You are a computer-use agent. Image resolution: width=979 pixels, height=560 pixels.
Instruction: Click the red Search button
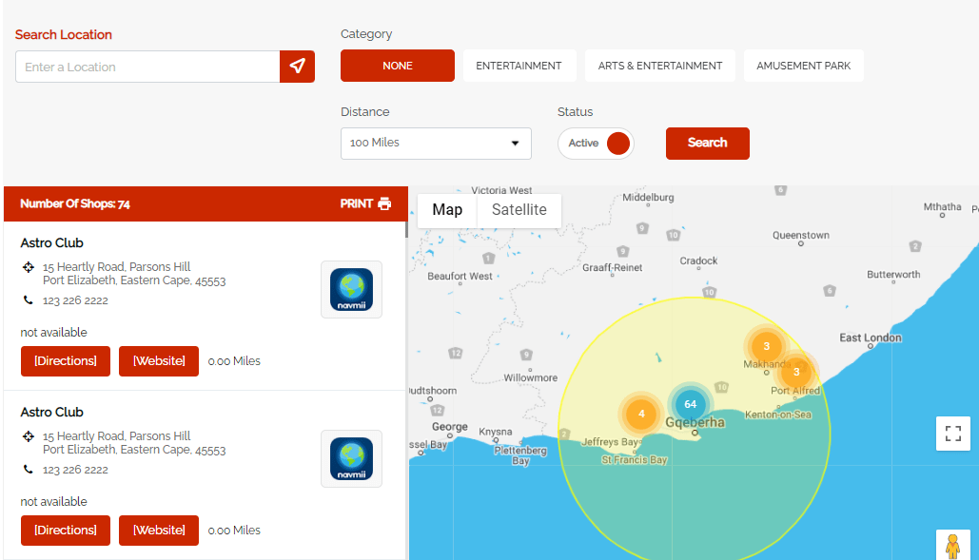click(708, 144)
